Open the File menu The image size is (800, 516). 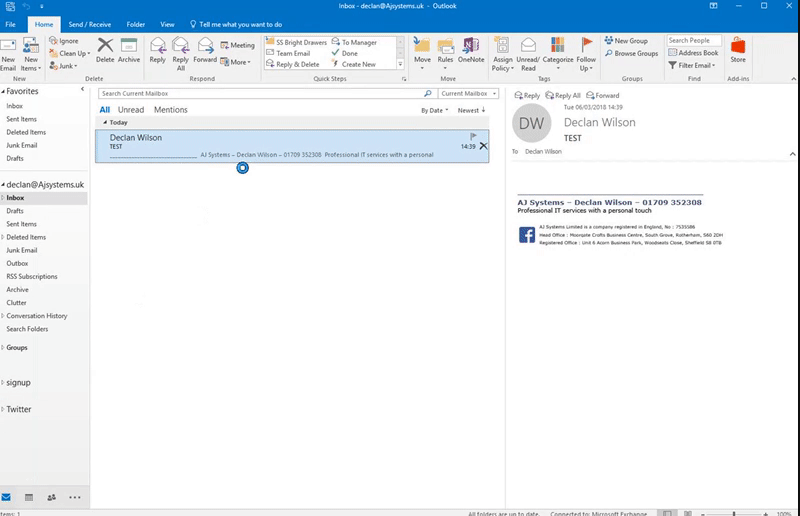tap(10, 23)
